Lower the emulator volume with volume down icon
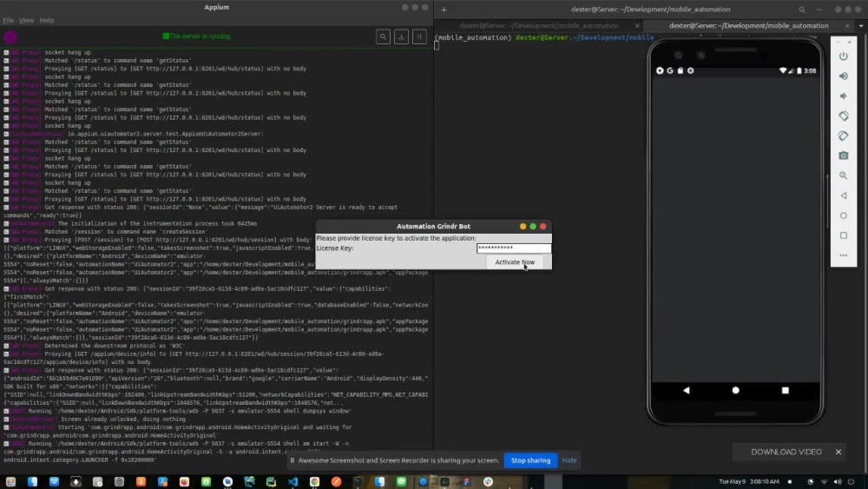Image resolution: width=868 pixels, height=489 pixels. coord(843,96)
